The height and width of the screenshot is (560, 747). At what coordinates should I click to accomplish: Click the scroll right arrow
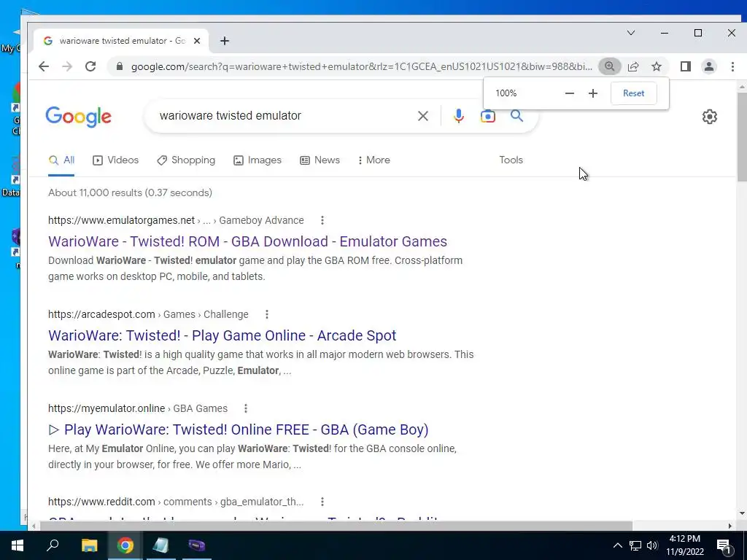(x=729, y=526)
